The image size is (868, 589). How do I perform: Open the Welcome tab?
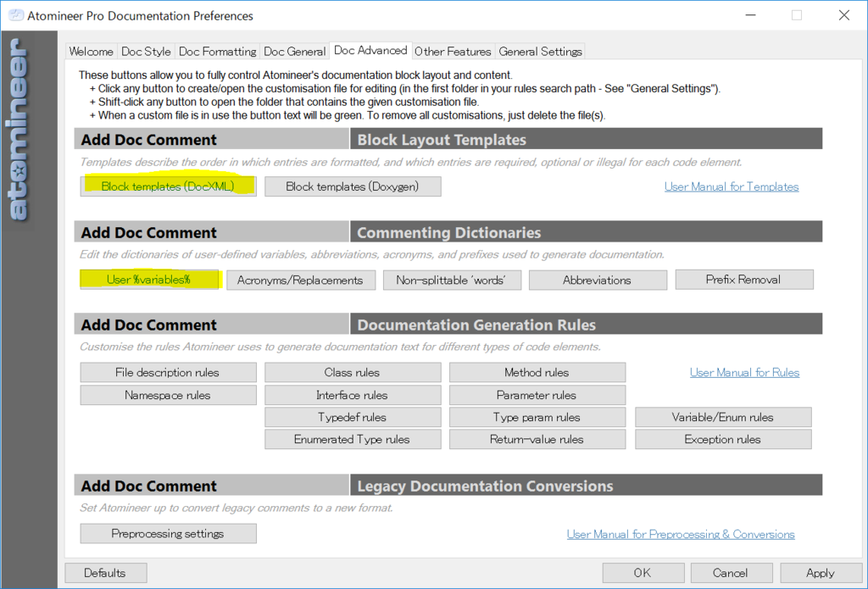(91, 52)
